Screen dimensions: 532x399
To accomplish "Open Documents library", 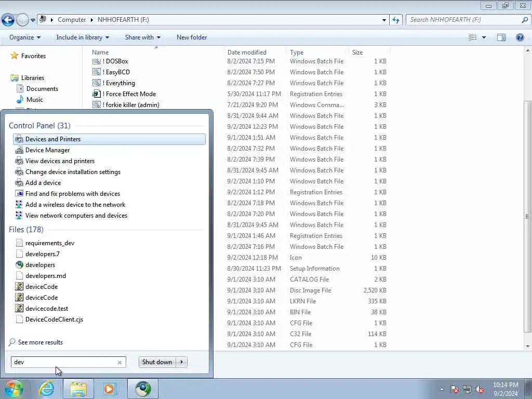I will (37, 88).
